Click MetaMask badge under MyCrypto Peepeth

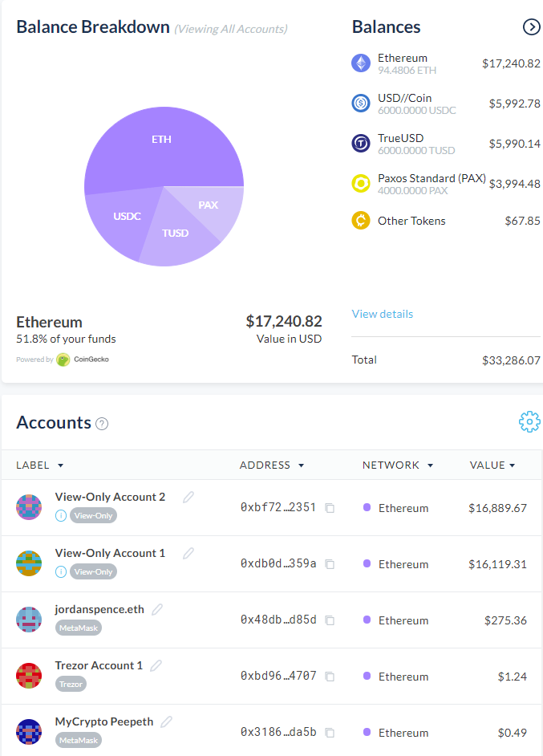click(79, 740)
